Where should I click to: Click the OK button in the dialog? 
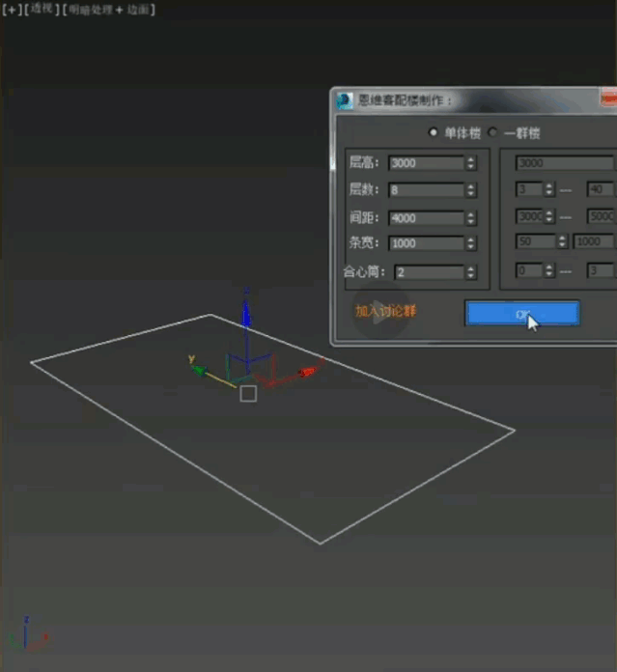[x=522, y=313]
